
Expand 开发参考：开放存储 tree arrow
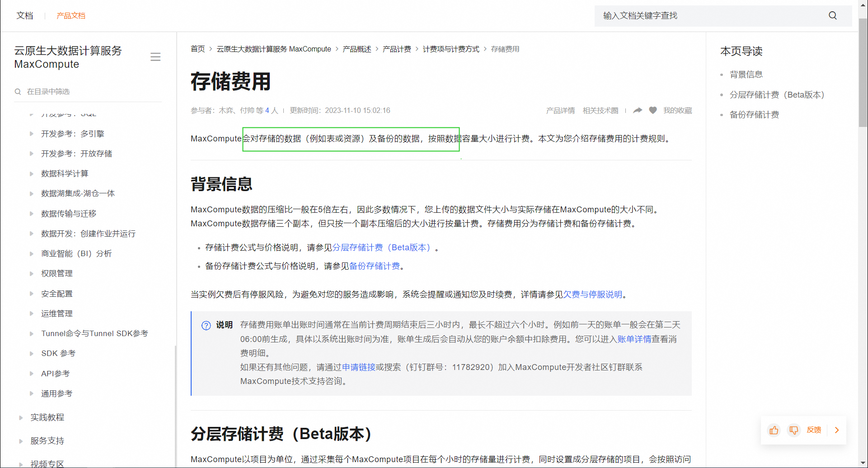(x=32, y=154)
